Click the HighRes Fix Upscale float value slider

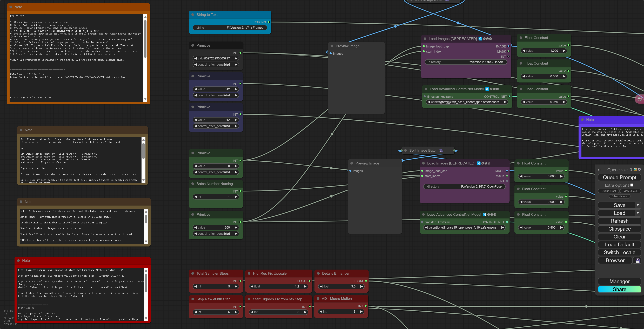click(278, 286)
